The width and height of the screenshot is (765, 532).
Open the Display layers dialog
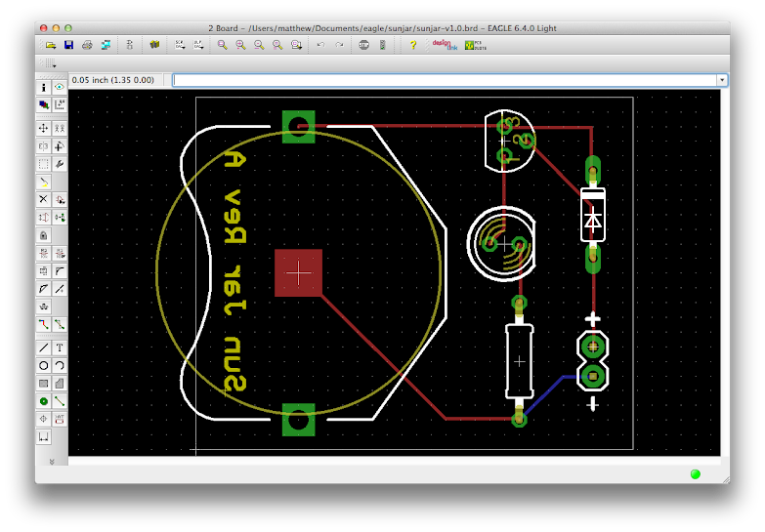[x=43, y=104]
